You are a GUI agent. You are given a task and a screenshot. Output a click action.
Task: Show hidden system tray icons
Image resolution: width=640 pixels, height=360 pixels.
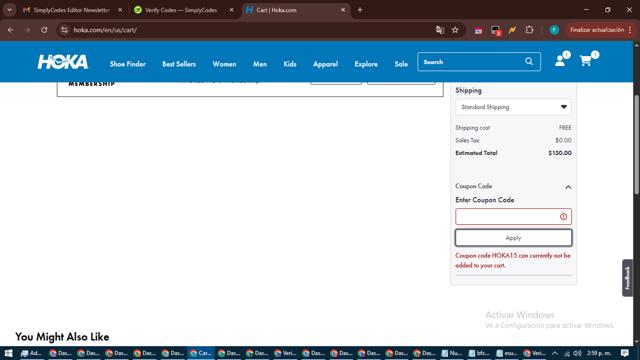click(x=555, y=353)
